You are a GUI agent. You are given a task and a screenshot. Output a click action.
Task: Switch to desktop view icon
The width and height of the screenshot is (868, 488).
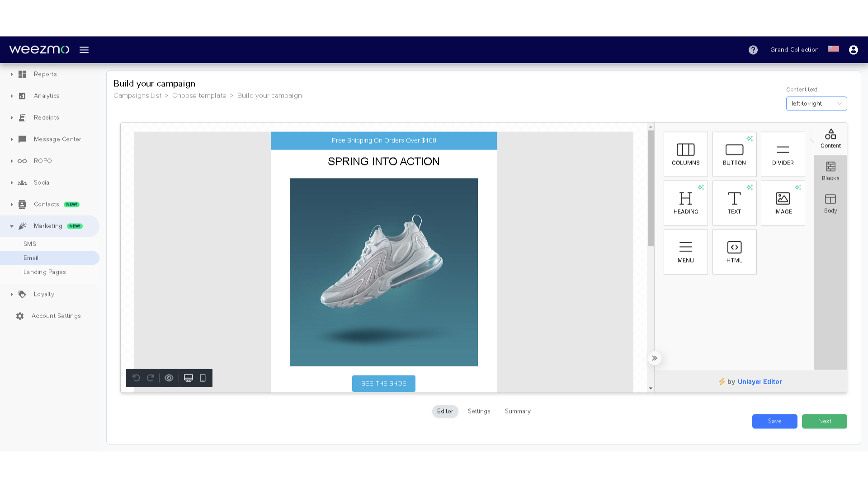coord(189,378)
